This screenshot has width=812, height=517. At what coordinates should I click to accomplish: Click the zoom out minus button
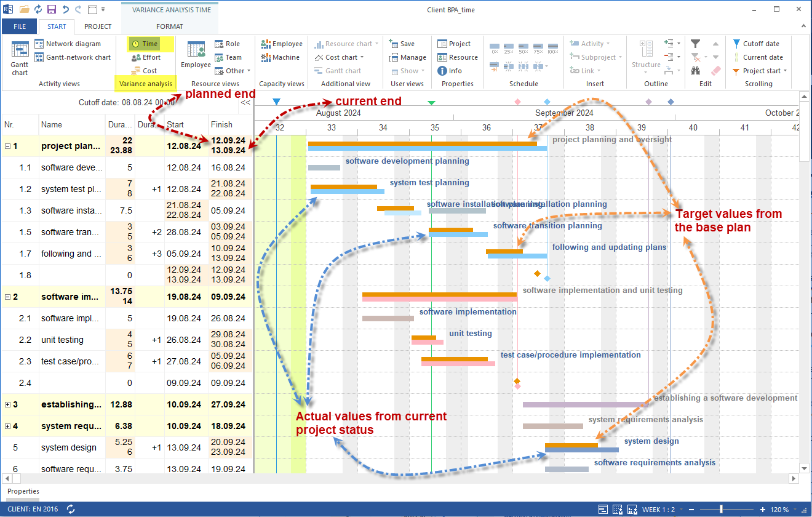(x=692, y=510)
